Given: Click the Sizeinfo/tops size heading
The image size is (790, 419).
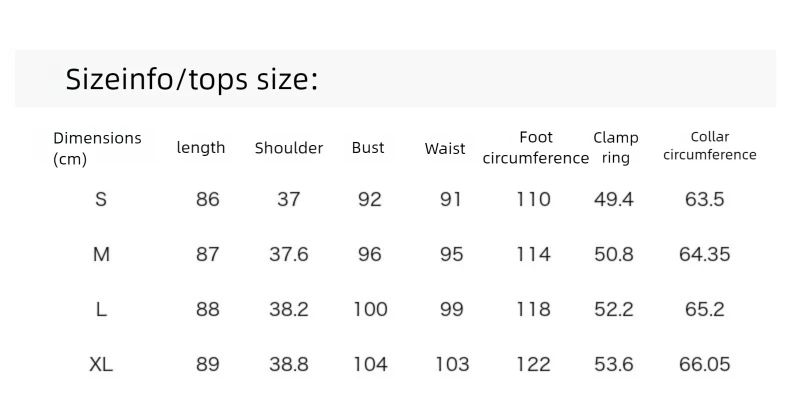Looking at the screenshot, I should point(192,80).
